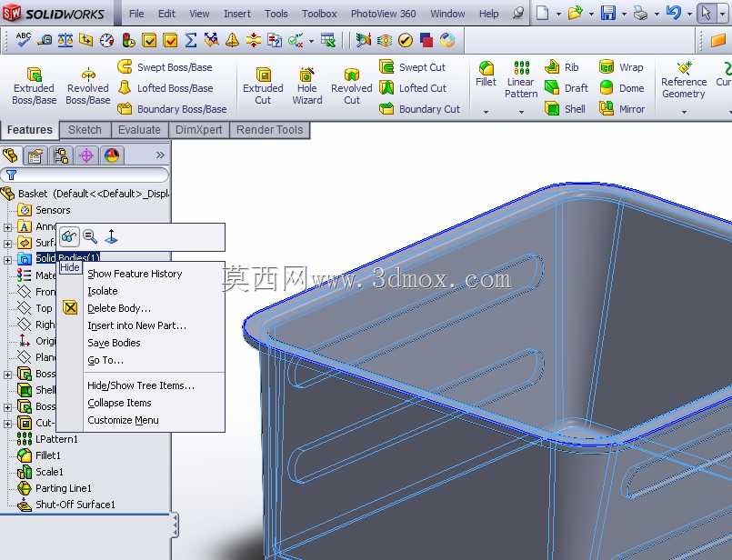Open the PropertyManager tab icon

click(x=35, y=155)
